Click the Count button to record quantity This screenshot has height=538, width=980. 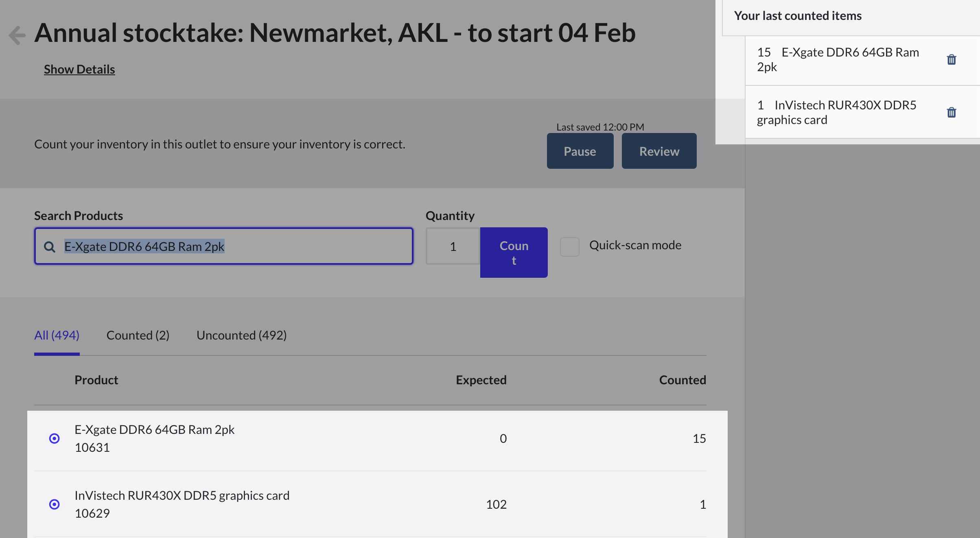(514, 252)
